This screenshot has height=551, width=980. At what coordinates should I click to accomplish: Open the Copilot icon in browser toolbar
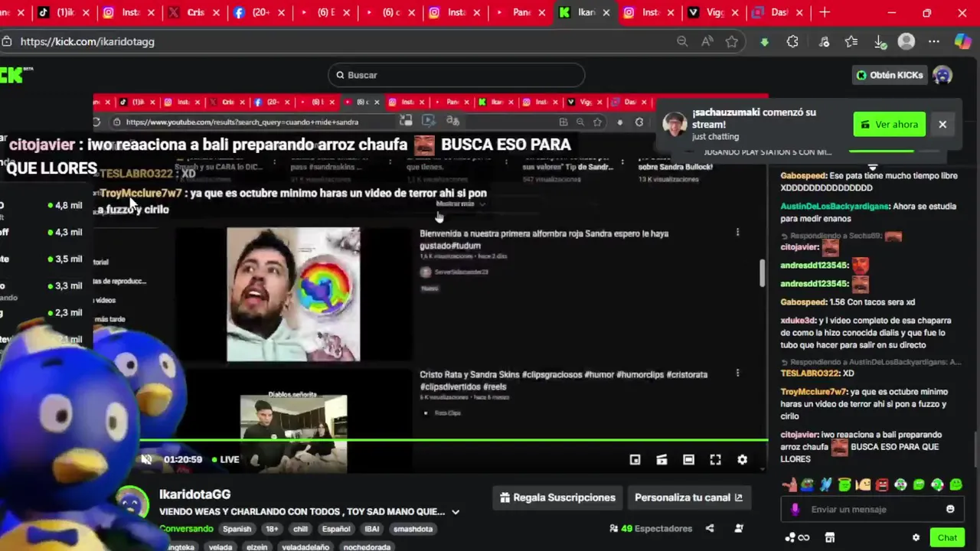(963, 41)
